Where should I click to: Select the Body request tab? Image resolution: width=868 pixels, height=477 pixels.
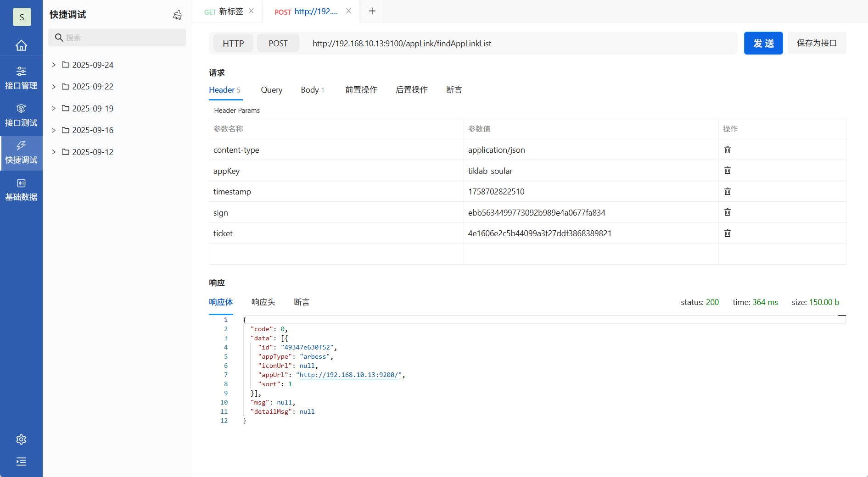point(313,90)
